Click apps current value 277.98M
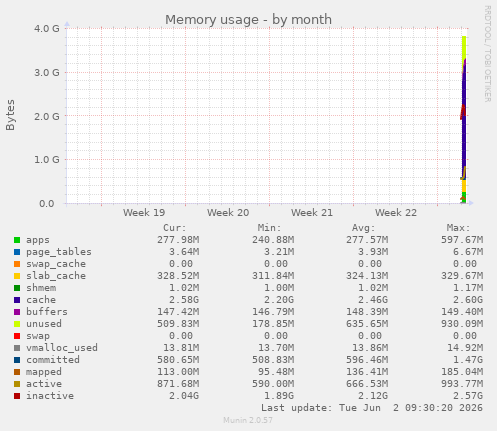 (x=178, y=240)
